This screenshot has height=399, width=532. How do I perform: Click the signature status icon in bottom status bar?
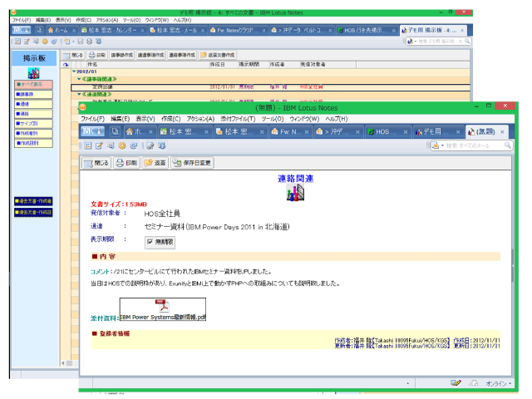[456, 382]
